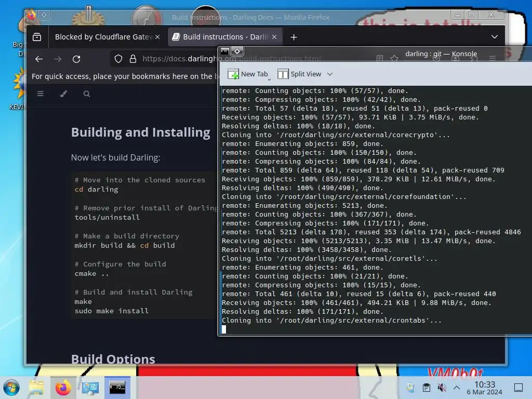The image size is (532, 399).
Task: Open the muted volume tray icon
Action: tap(442, 388)
